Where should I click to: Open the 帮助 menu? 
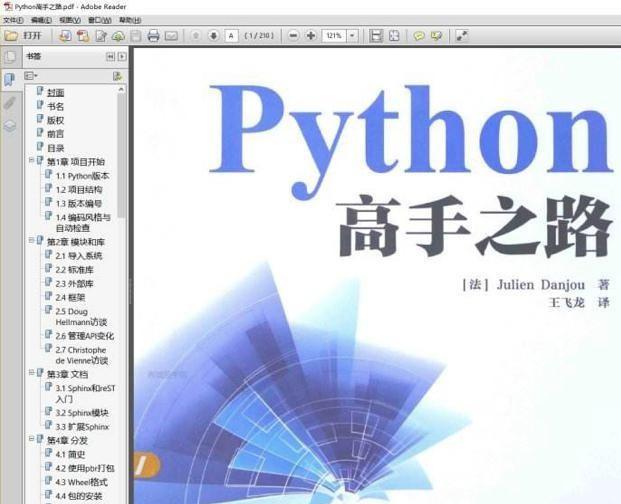click(130, 20)
